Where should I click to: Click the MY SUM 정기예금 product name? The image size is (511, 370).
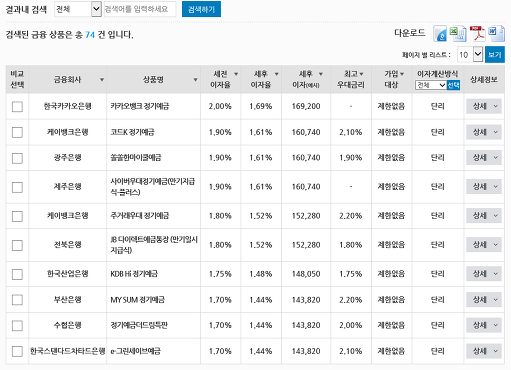point(138,300)
